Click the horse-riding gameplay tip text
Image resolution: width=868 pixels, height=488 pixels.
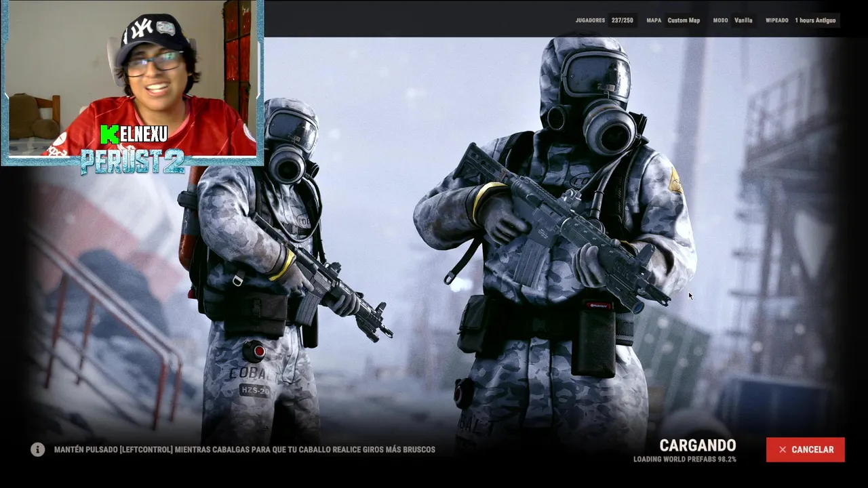coord(245,449)
